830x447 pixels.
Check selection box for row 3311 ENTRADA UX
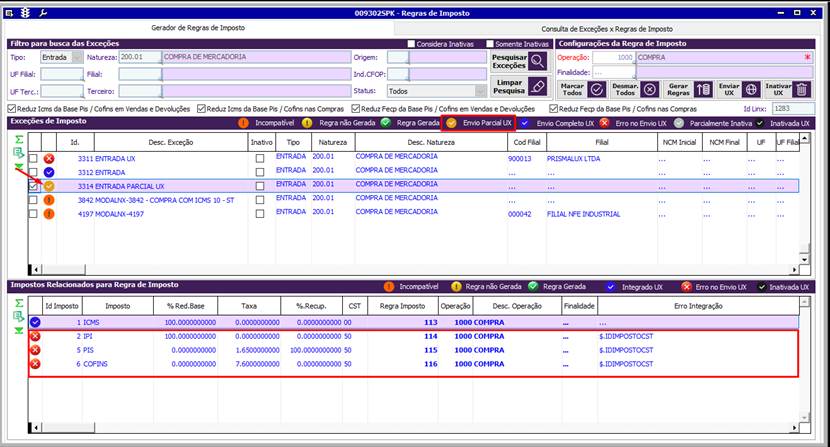(x=33, y=158)
